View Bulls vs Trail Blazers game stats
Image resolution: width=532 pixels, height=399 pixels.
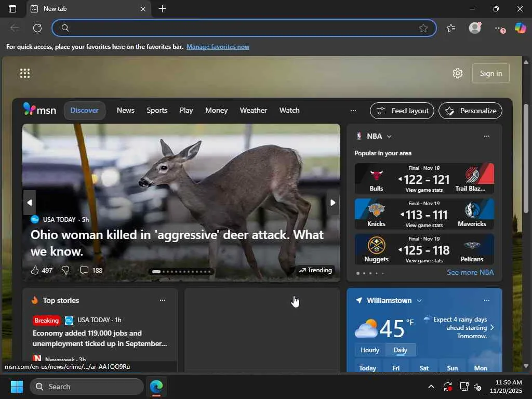tap(424, 190)
